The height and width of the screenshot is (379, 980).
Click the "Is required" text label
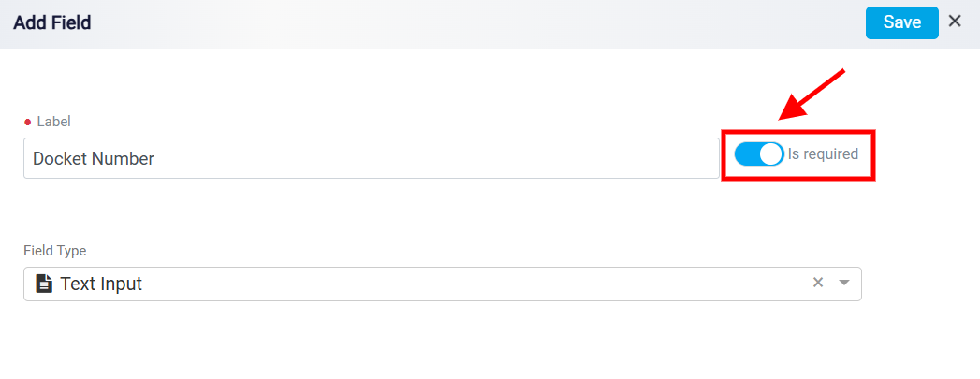823,154
